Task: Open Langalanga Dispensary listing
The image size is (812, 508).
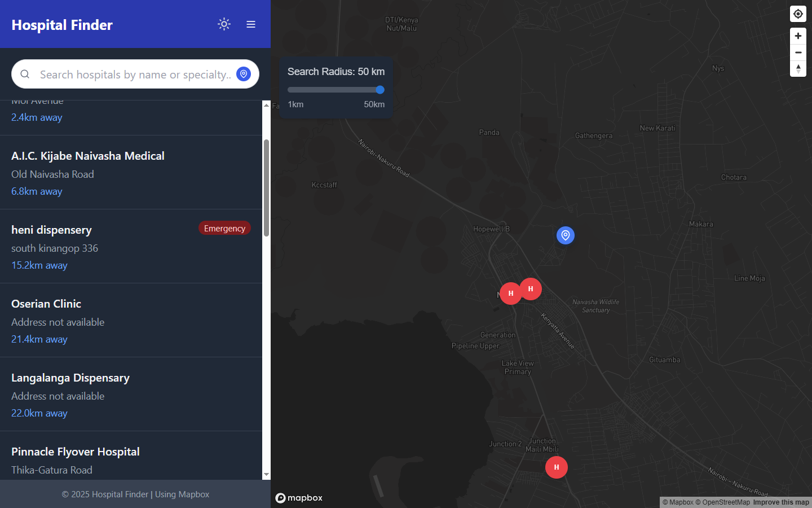Action: coord(131,394)
